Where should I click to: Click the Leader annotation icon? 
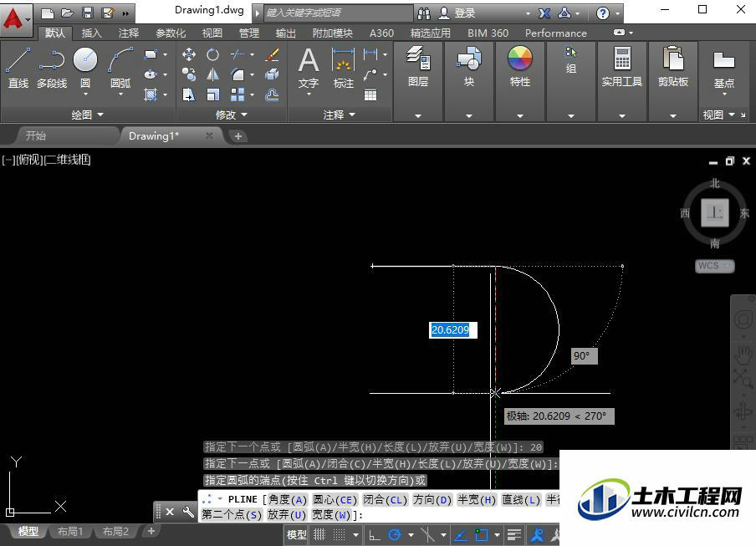[x=370, y=74]
